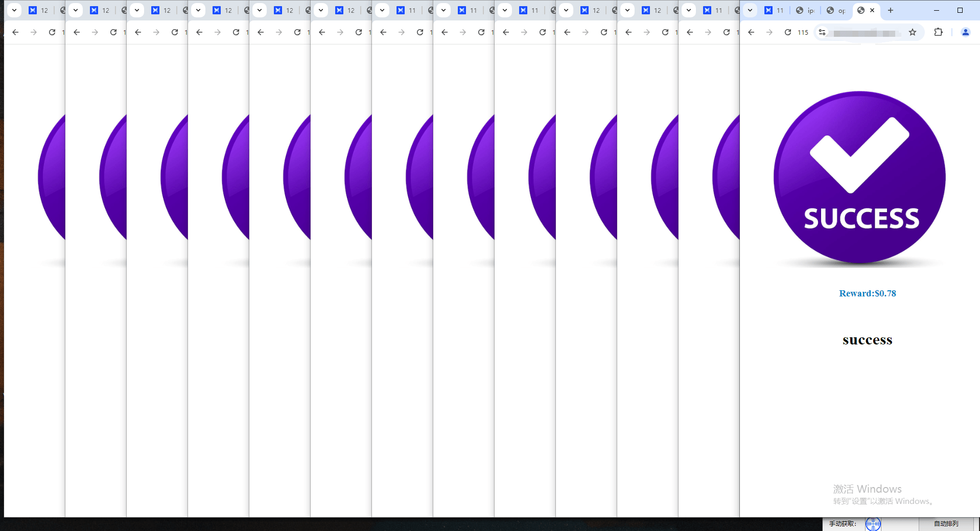
Task: Go back in leftmost background window
Action: point(15,32)
